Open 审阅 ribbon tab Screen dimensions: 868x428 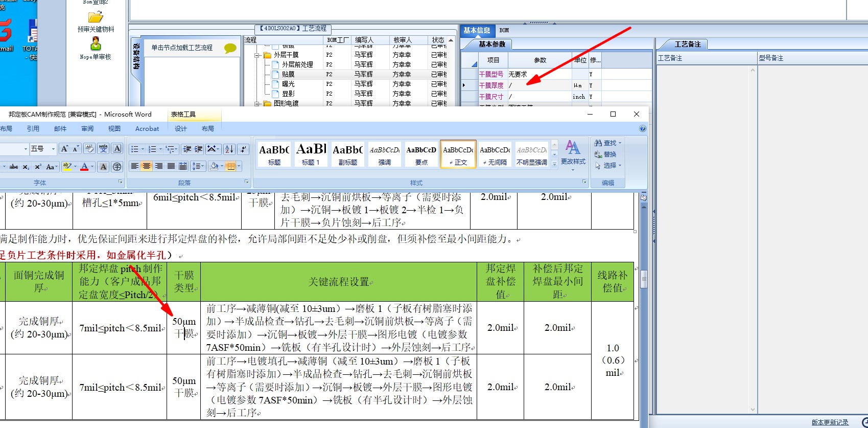87,129
